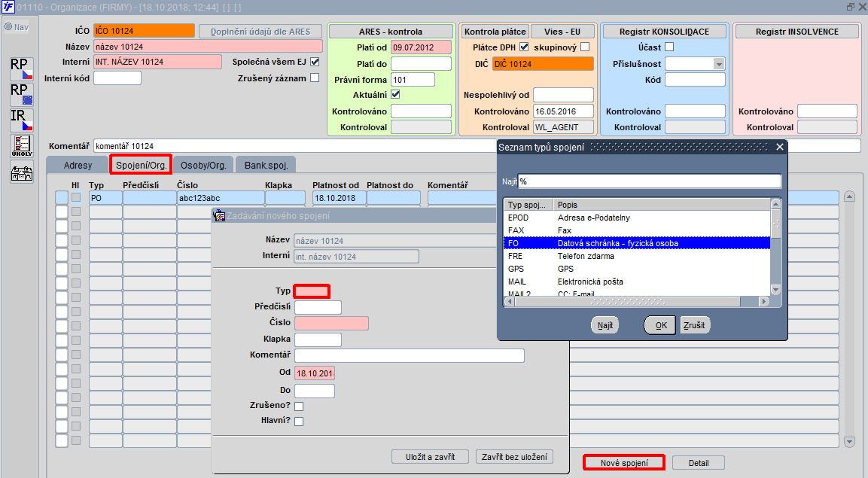Open the RP Czech registry icon
868x478 pixels.
(x=22, y=69)
